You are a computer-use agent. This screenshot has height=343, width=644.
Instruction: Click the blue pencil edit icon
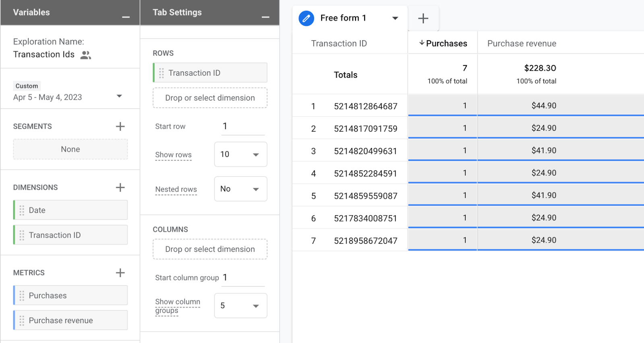(x=306, y=18)
